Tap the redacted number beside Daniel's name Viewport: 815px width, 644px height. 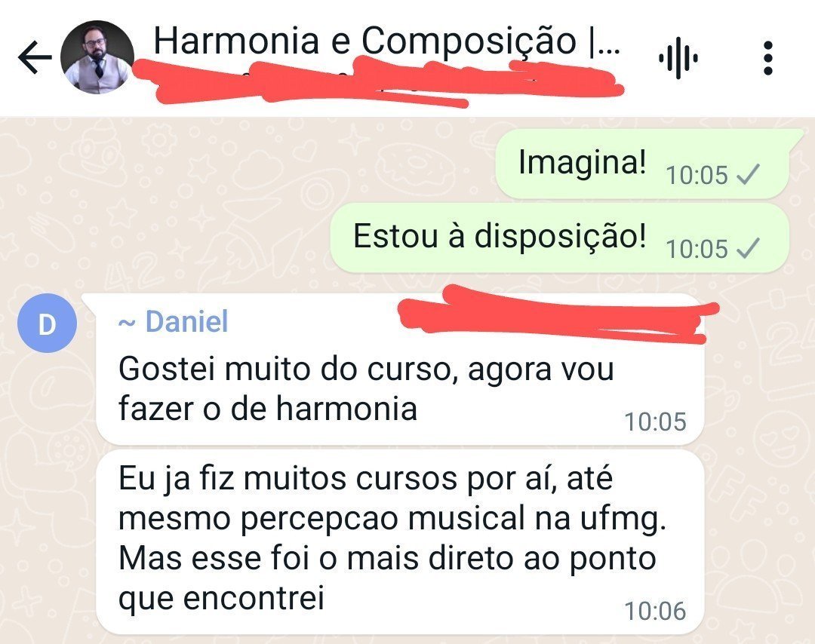tap(556, 314)
